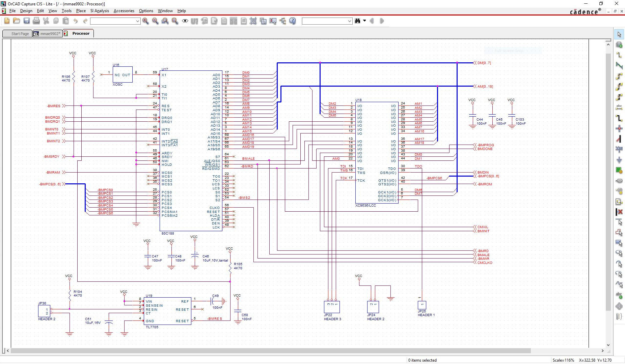Select the Place Part tool in sidebar
Image resolution: width=625 pixels, height=364 pixels.
click(619, 45)
